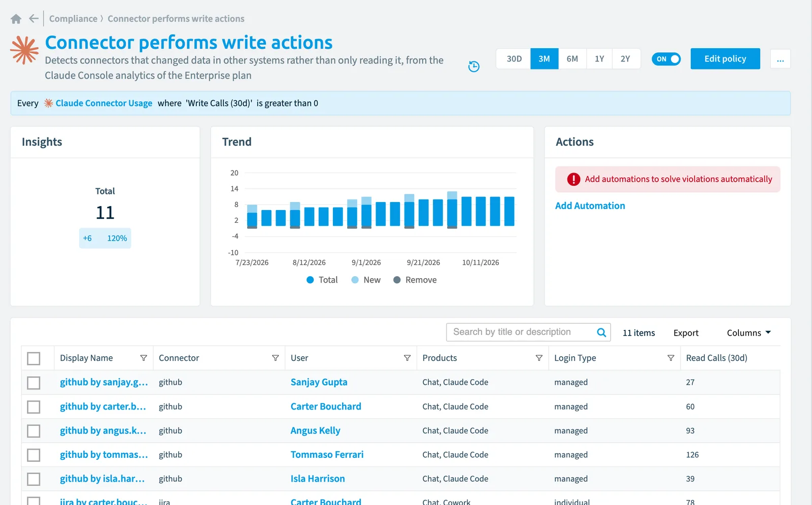Open the Login Type column filter

click(x=671, y=358)
